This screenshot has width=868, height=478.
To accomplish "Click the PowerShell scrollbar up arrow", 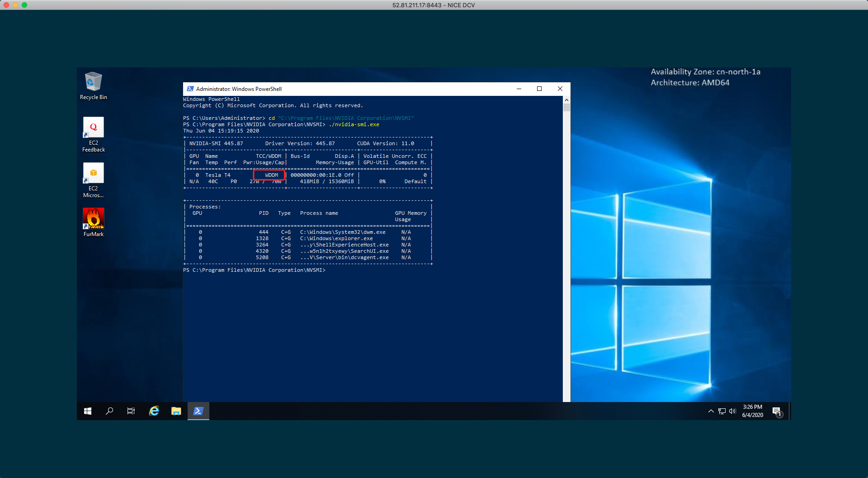I will [566, 100].
